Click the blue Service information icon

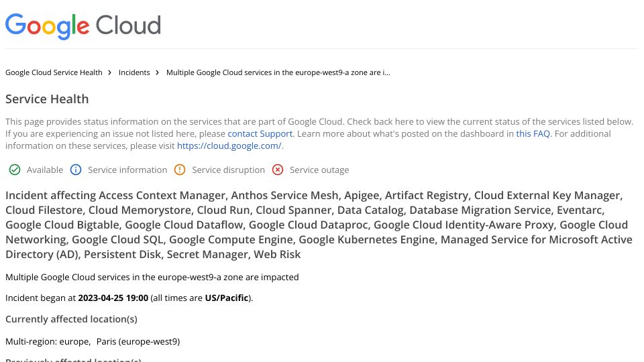click(76, 170)
